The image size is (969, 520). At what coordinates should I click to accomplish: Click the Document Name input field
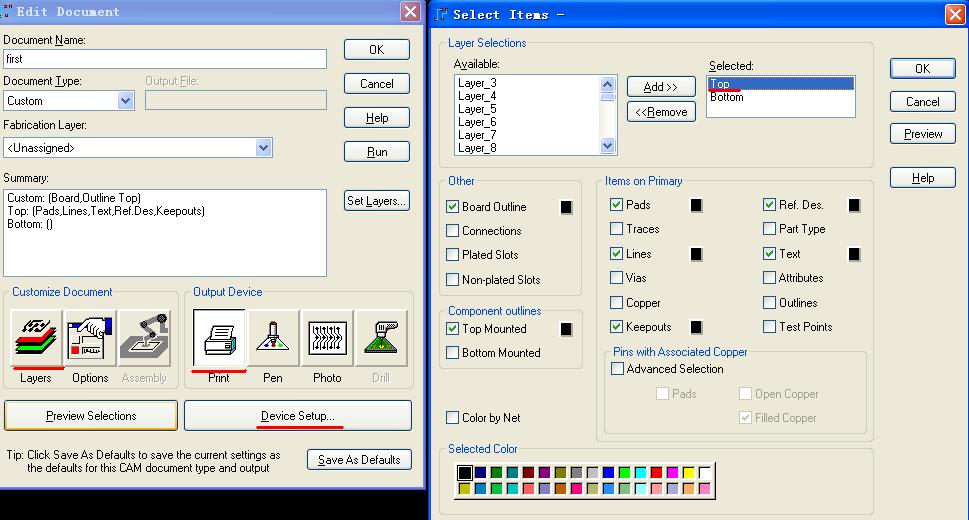pyautogui.click(x=165, y=59)
